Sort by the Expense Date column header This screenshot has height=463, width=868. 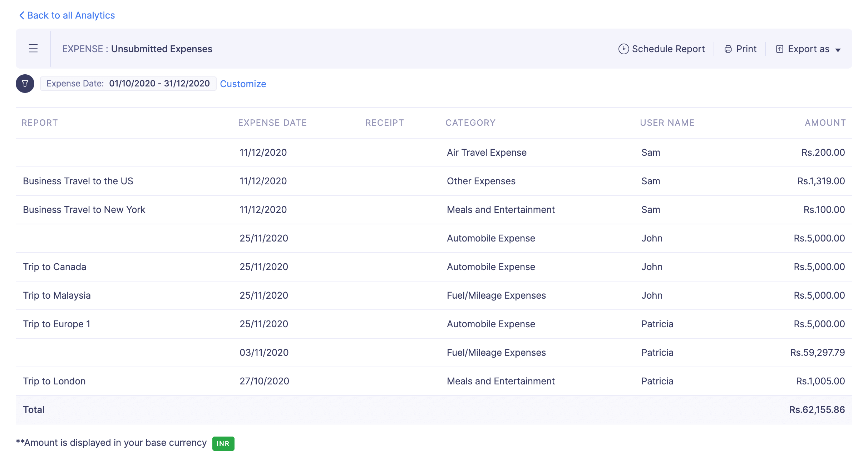point(272,123)
